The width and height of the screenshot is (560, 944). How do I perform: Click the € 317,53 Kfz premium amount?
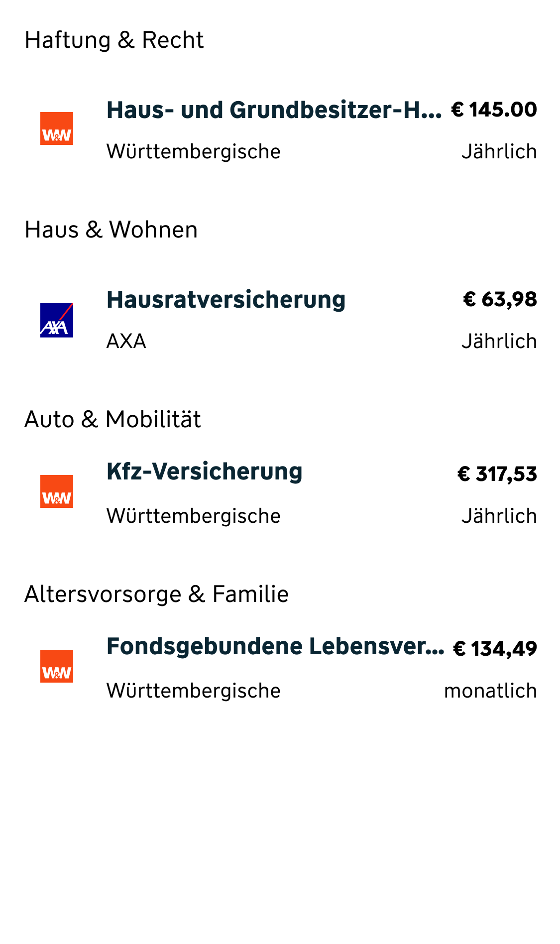pos(497,474)
